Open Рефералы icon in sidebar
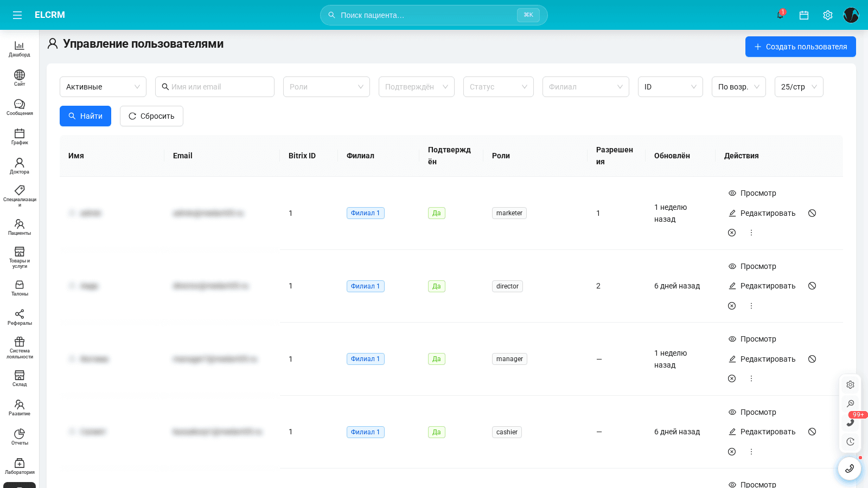This screenshot has width=868, height=488. coord(20,314)
